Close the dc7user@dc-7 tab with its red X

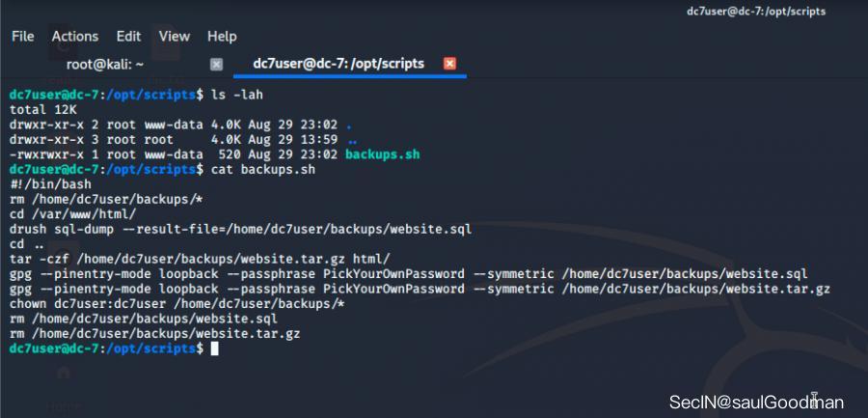pyautogui.click(x=448, y=64)
